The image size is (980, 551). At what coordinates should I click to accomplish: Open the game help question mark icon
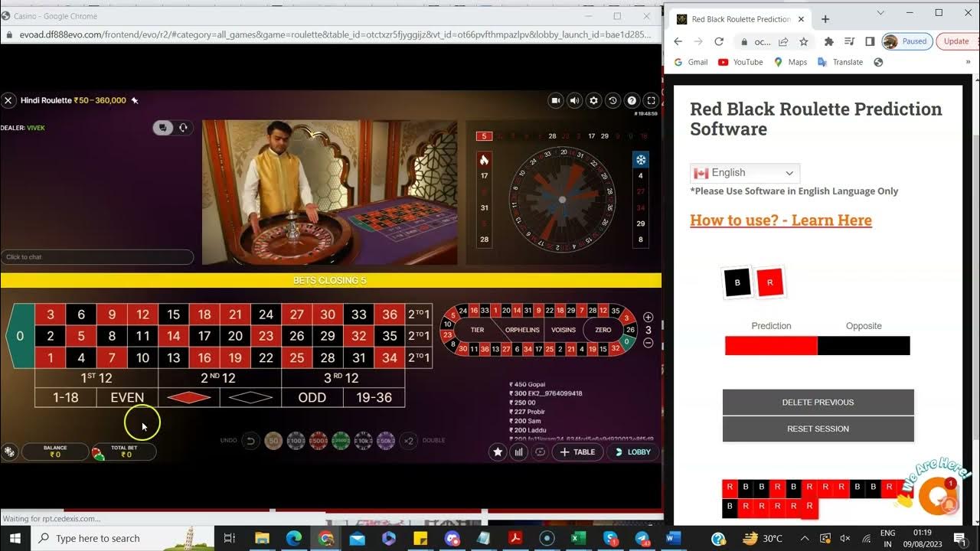pos(632,100)
